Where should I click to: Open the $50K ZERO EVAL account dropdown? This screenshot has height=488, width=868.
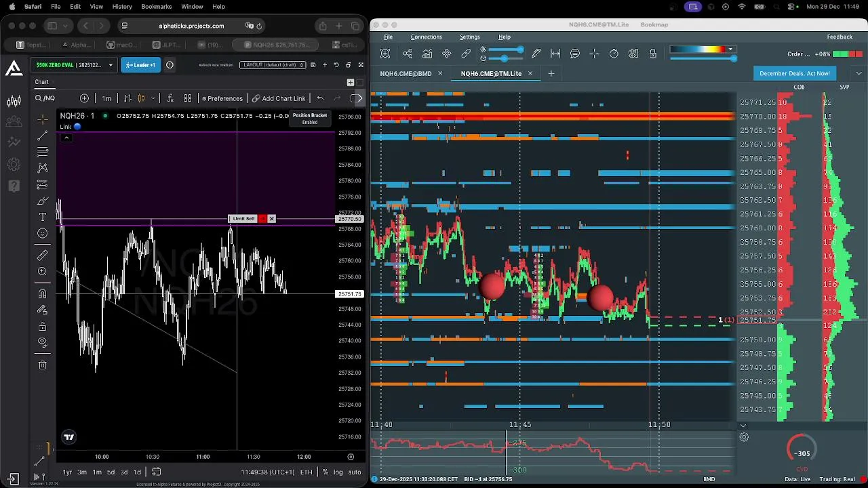(x=73, y=65)
